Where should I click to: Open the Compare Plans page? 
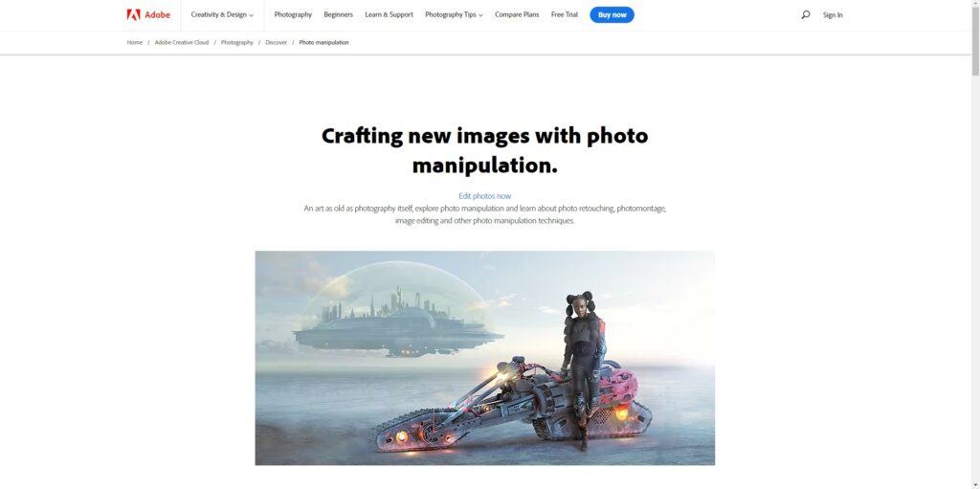click(517, 14)
